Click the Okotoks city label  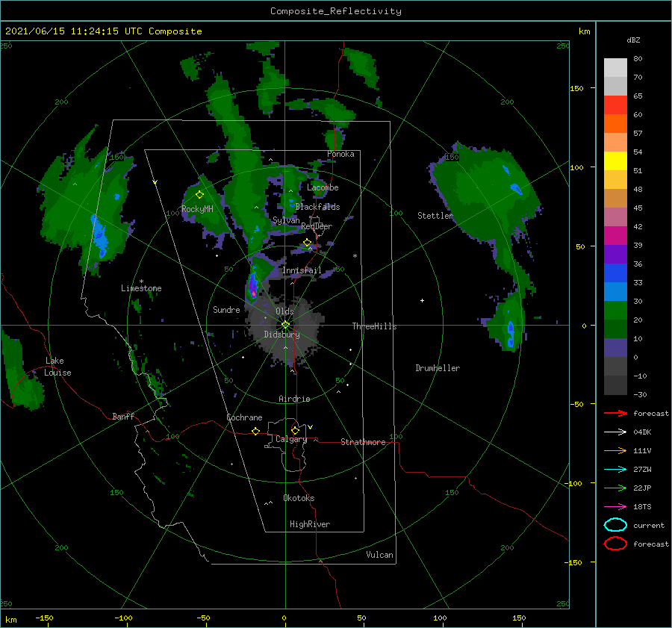click(x=299, y=498)
